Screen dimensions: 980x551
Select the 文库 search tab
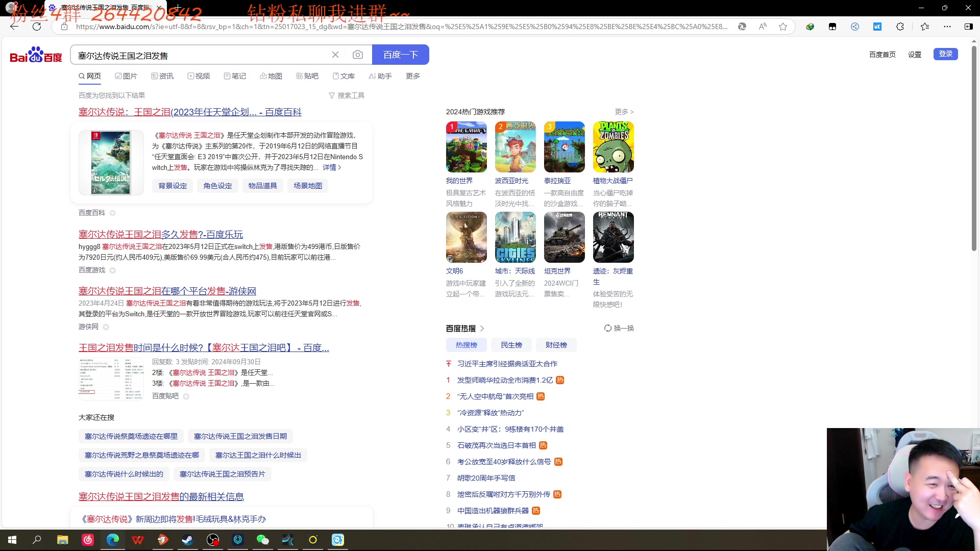coord(344,76)
